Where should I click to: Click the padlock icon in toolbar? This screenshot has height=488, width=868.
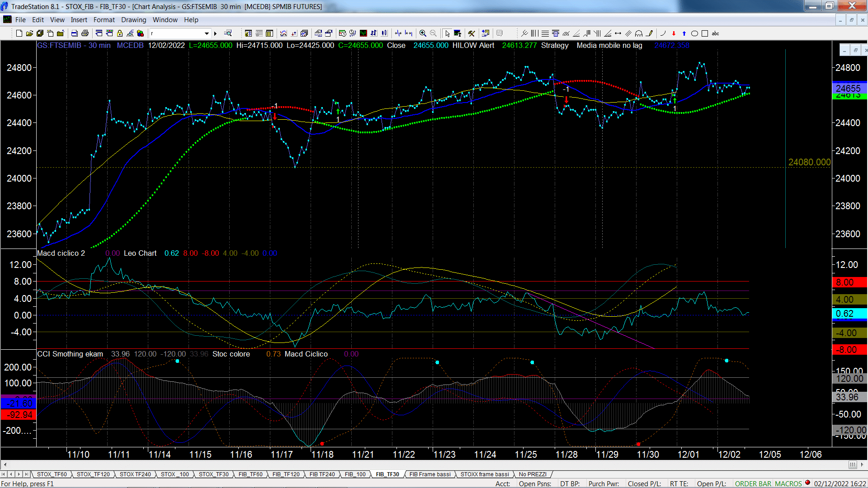[120, 33]
